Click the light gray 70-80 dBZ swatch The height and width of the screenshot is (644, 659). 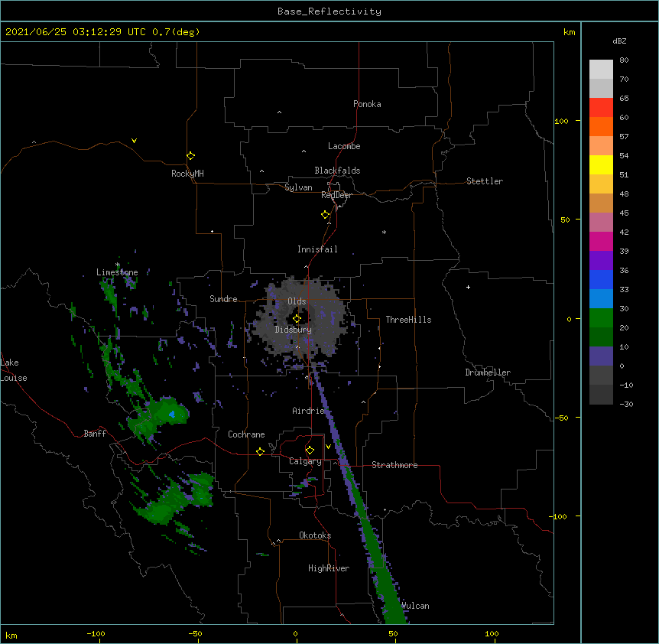click(x=601, y=70)
